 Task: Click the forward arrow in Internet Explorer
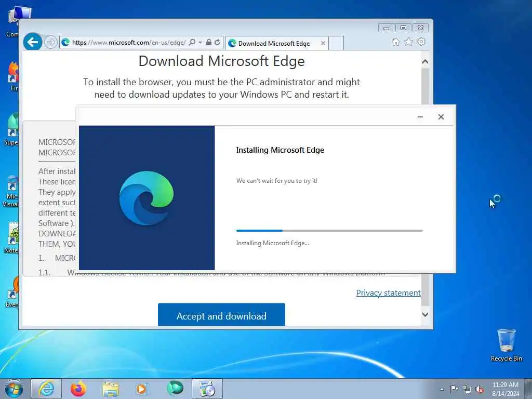coord(50,43)
